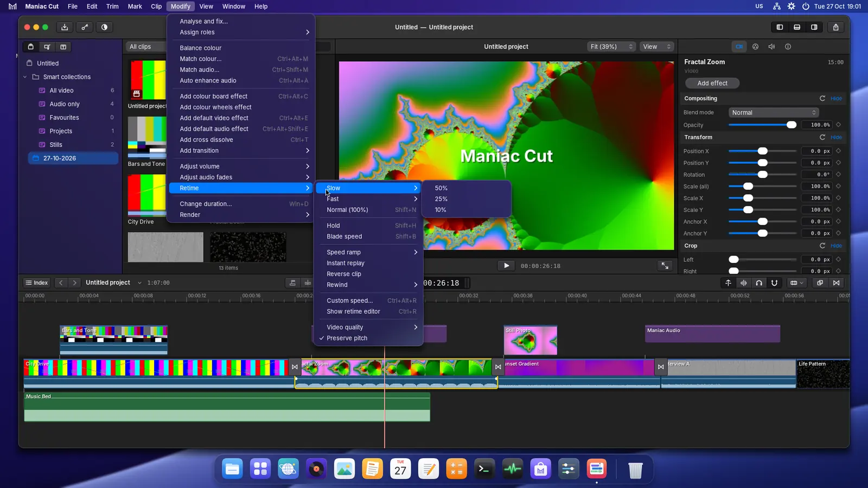
Task: Open the colour inspector tab icon
Action: click(x=755, y=47)
